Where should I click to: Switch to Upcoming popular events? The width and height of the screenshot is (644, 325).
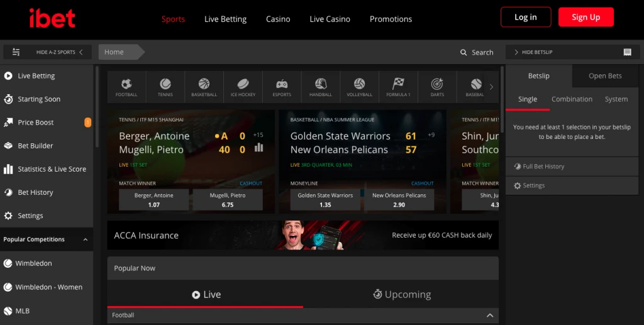[x=401, y=294]
